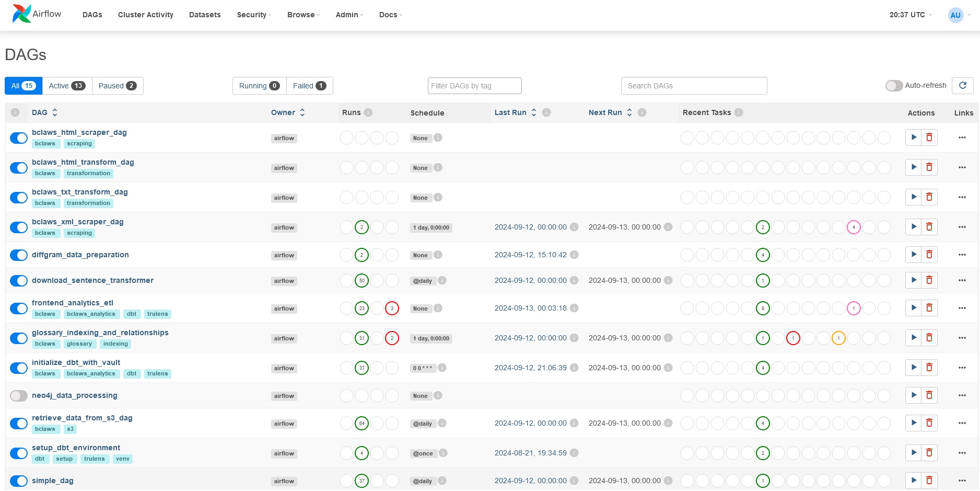The image size is (980, 491).
Task: Trigger the setup_dbt_environment DAG
Action: tap(914, 453)
